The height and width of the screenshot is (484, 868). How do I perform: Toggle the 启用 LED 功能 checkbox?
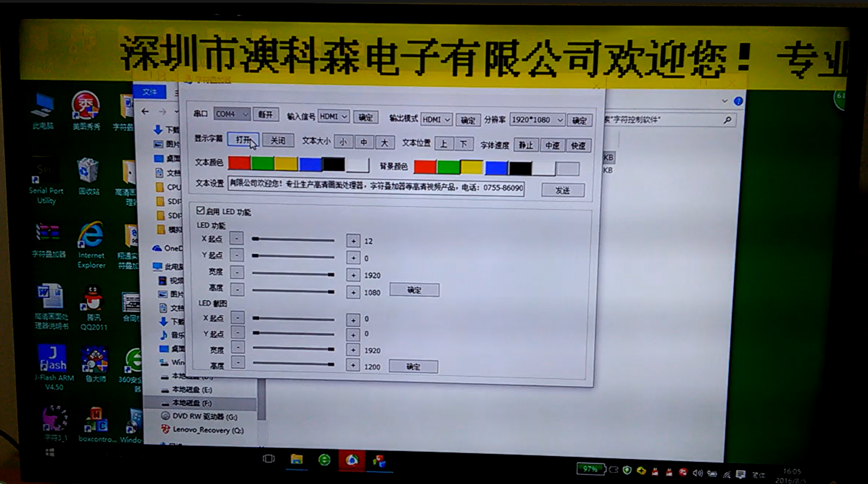pyautogui.click(x=201, y=210)
